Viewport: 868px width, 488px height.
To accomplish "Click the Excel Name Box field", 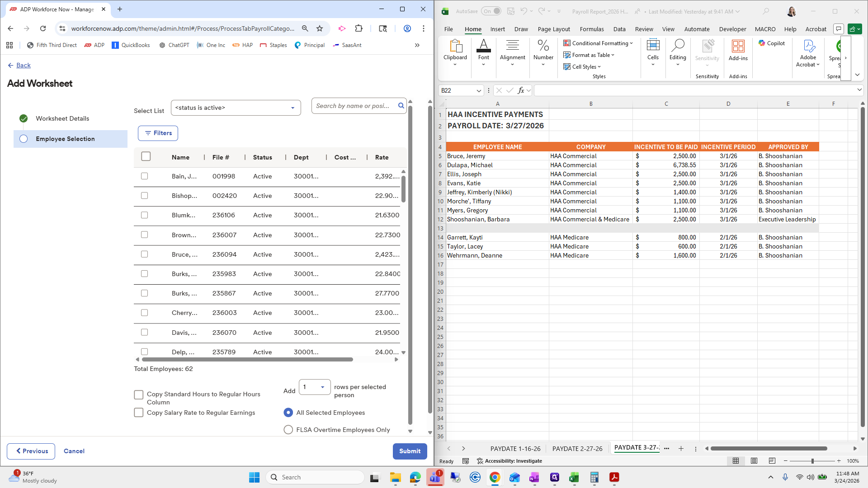I will tap(457, 90).
